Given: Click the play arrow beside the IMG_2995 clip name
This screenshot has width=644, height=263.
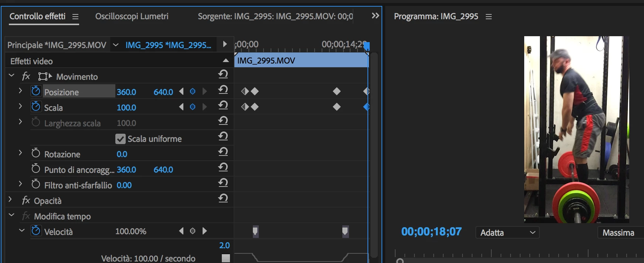Looking at the screenshot, I should pyautogui.click(x=225, y=44).
